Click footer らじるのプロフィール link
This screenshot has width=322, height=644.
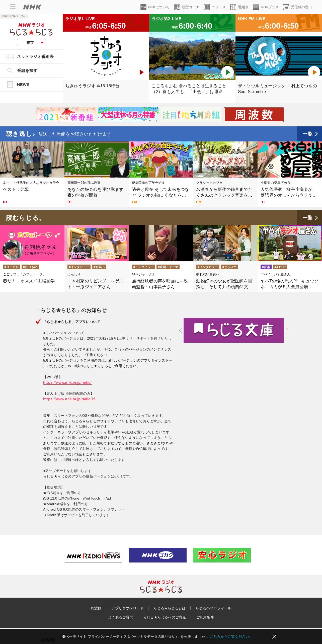[x=213, y=608]
